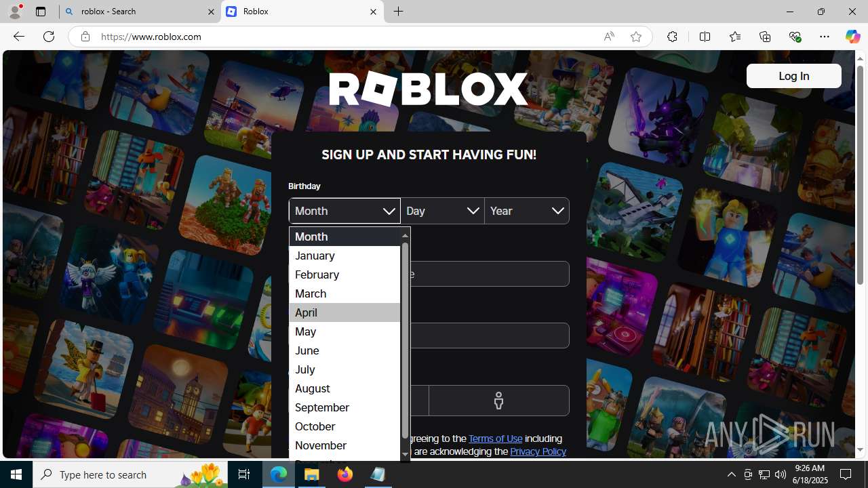The width and height of the screenshot is (868, 488).
Task: Open the Favorites list
Action: coord(734,37)
